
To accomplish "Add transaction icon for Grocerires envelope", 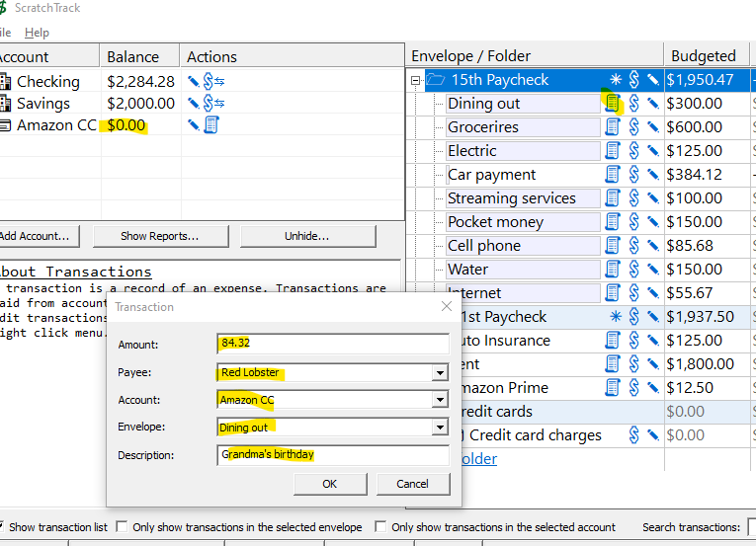I will (x=613, y=126).
